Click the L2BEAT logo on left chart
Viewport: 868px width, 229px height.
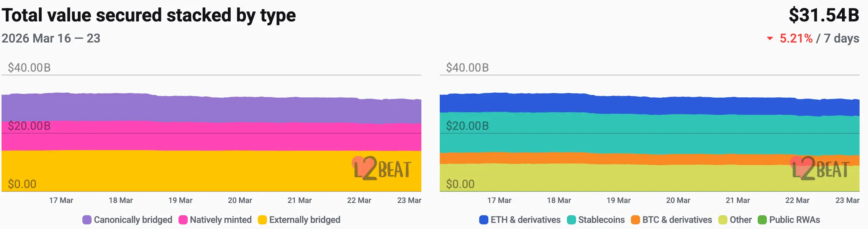tap(382, 168)
